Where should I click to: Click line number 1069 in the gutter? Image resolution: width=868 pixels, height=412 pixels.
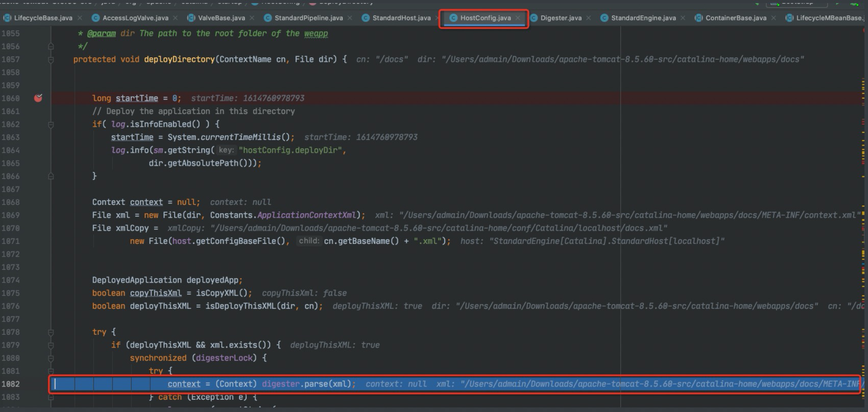(11, 215)
